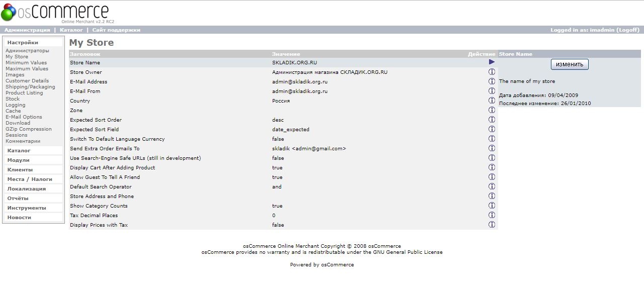
Task: Open Сайт поддержки in top navigation
Action: click(x=116, y=30)
